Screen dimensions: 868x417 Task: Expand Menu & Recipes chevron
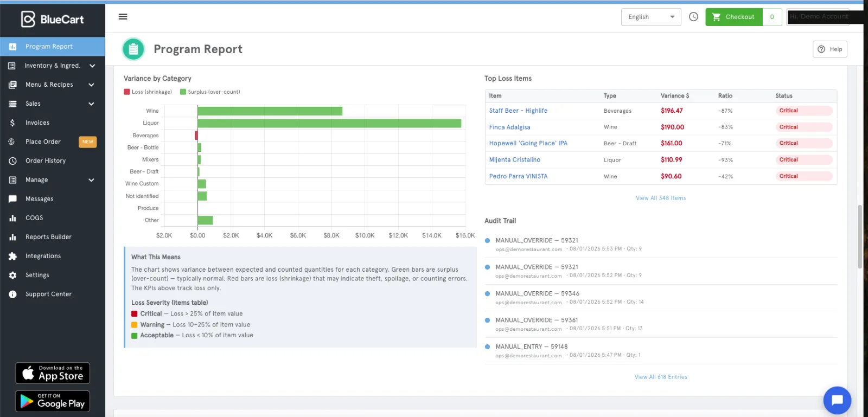[x=92, y=85]
